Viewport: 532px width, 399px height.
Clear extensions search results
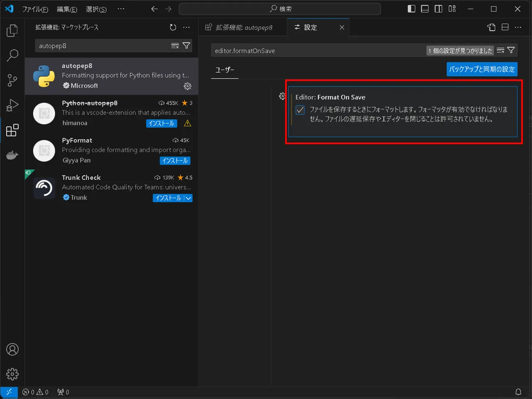pyautogui.click(x=175, y=46)
